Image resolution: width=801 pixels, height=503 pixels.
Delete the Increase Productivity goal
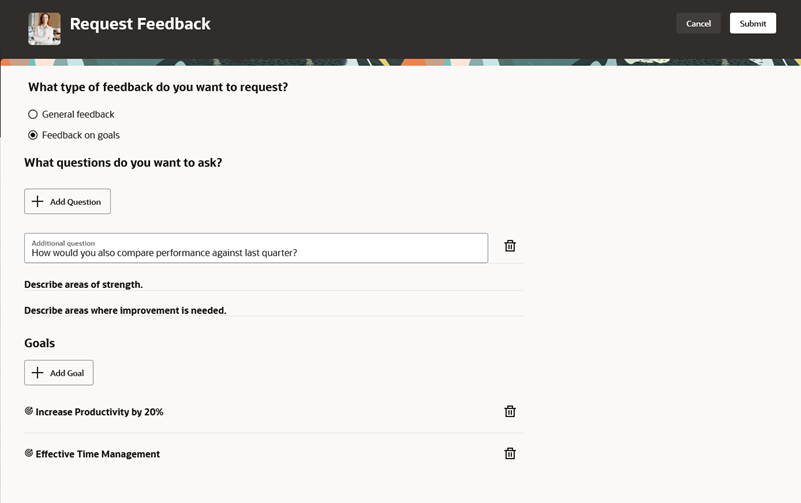coord(510,411)
